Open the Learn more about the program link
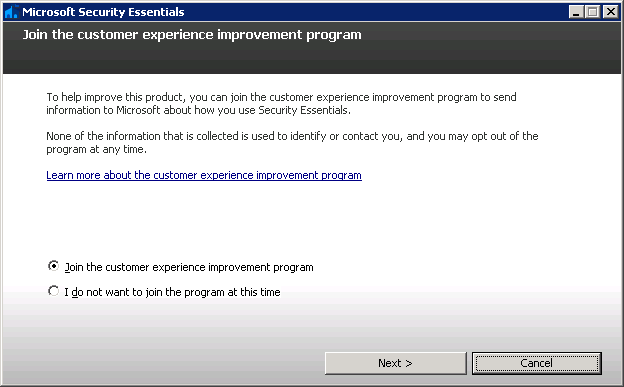This screenshot has width=624, height=387. [x=204, y=175]
